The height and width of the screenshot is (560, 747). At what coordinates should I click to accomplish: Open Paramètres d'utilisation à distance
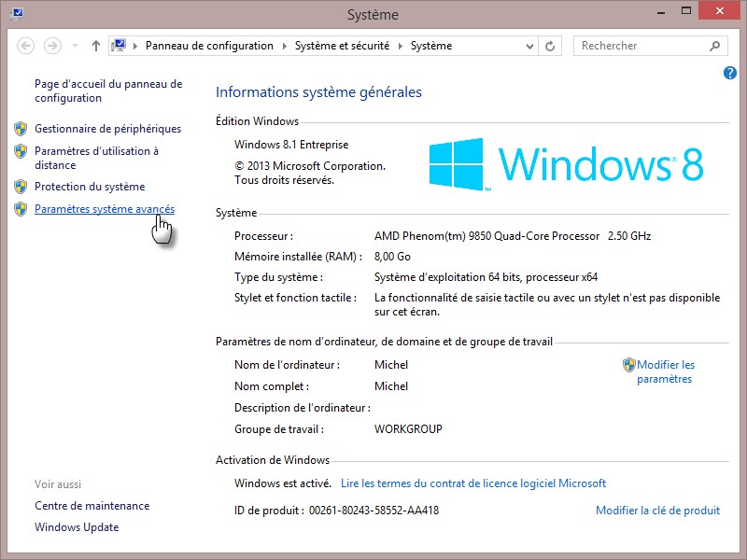96,158
